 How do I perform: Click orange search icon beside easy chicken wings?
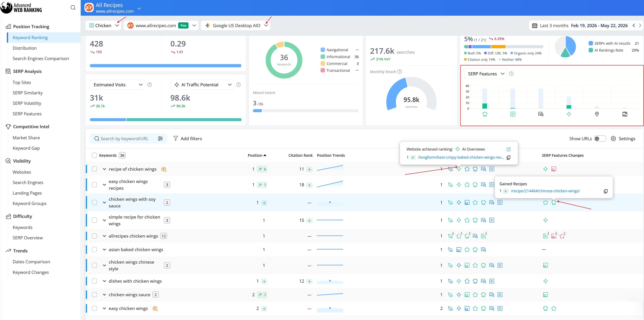155,309
